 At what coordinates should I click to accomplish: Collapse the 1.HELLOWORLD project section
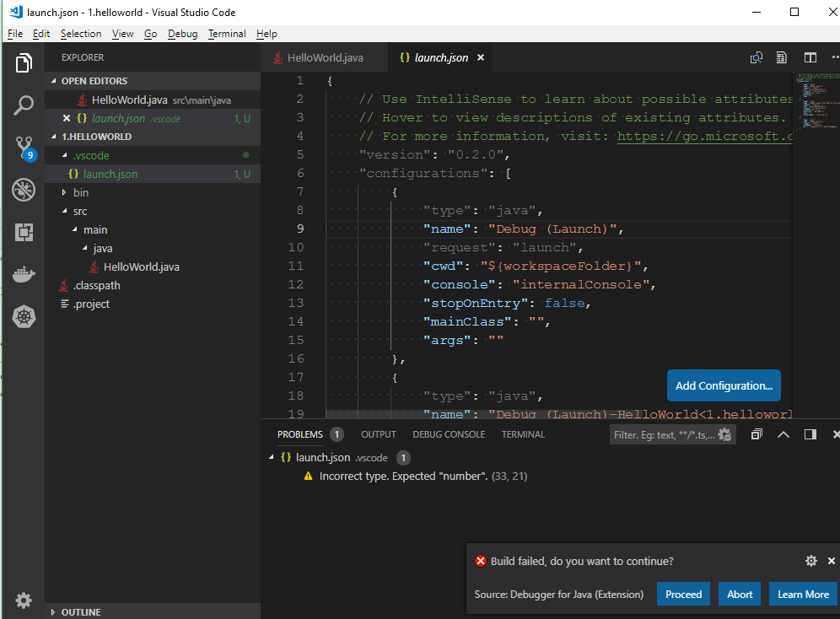click(54, 137)
